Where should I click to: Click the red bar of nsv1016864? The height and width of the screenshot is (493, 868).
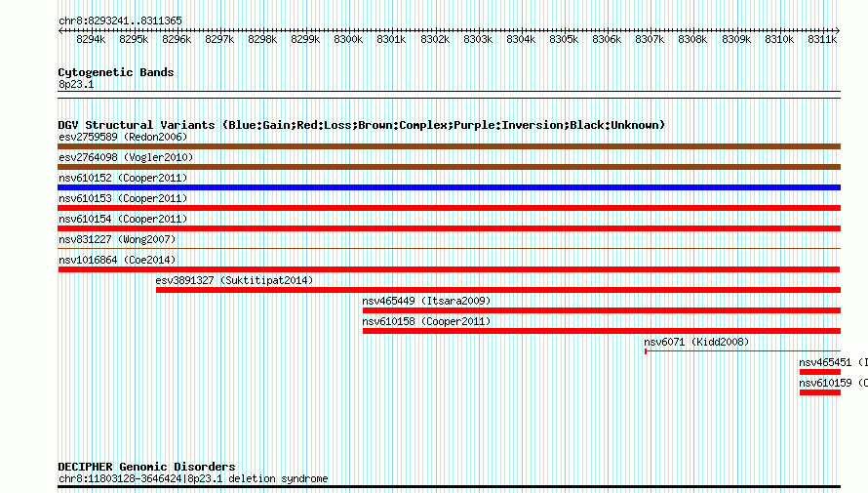coord(449,269)
